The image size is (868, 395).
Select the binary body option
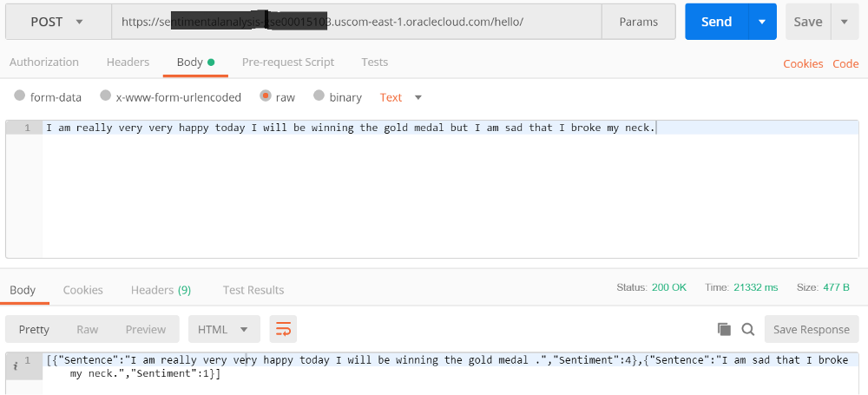coord(319,95)
